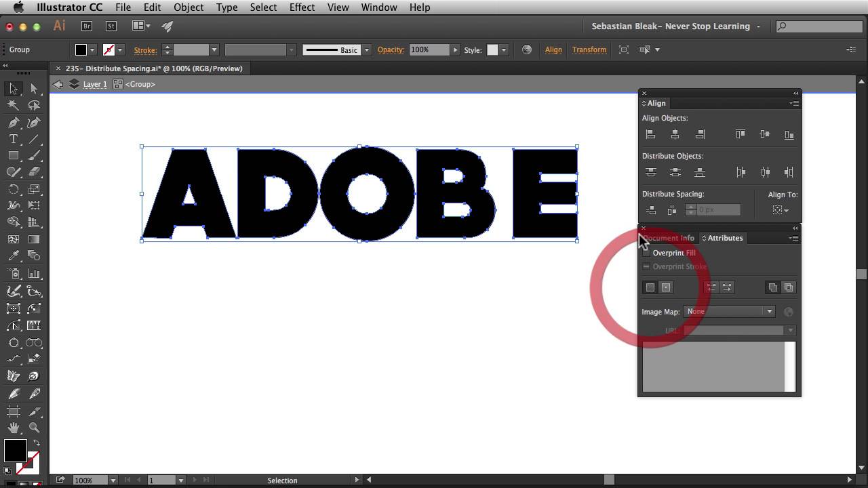Click the Direct Selection tool
Image resolution: width=868 pixels, height=488 pixels.
click(34, 89)
